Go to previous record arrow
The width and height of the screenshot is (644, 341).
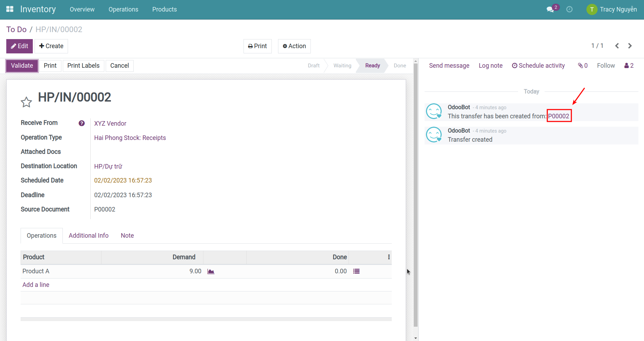click(x=617, y=46)
